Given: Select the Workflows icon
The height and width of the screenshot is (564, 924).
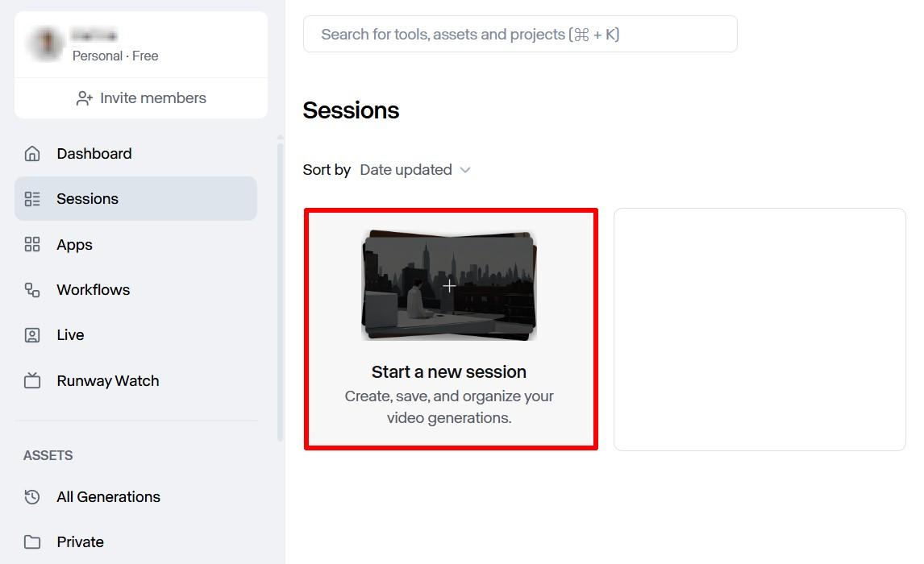Looking at the screenshot, I should point(32,289).
